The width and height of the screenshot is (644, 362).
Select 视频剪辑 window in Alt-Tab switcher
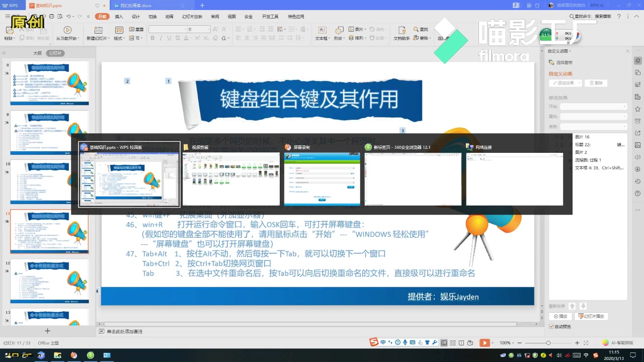point(231,174)
